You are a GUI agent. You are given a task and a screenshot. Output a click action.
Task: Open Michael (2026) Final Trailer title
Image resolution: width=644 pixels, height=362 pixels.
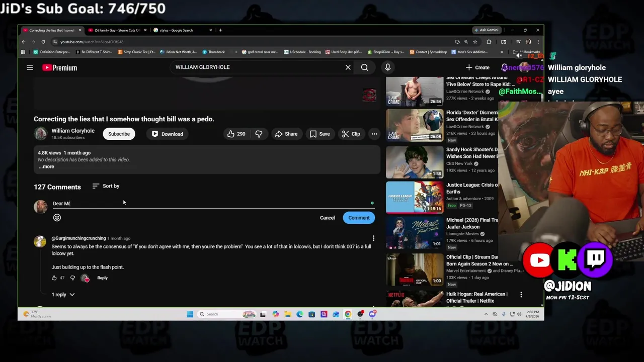point(472,223)
